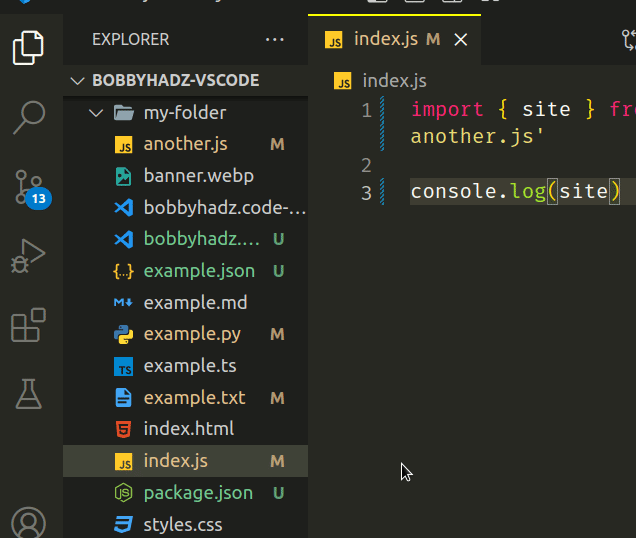This screenshot has width=636, height=538.
Task: Click the markdown icon beside example.md
Action: pos(123,303)
